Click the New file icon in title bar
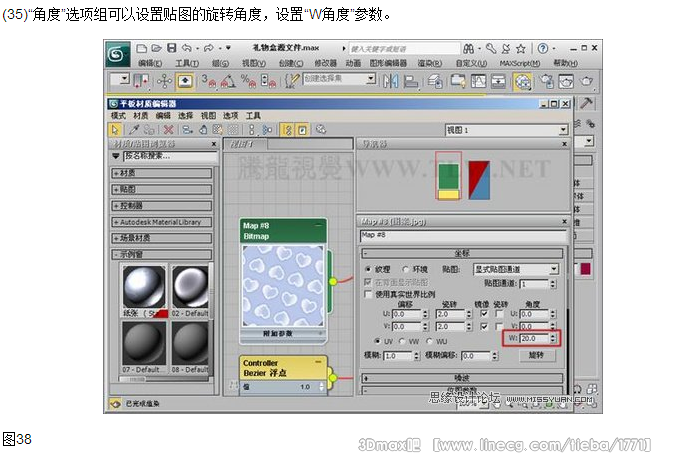 (141, 48)
